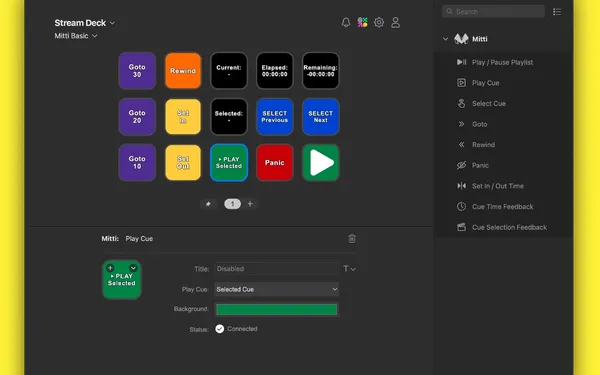Click the Connected status checkmark
The image size is (600, 375).
(220, 329)
